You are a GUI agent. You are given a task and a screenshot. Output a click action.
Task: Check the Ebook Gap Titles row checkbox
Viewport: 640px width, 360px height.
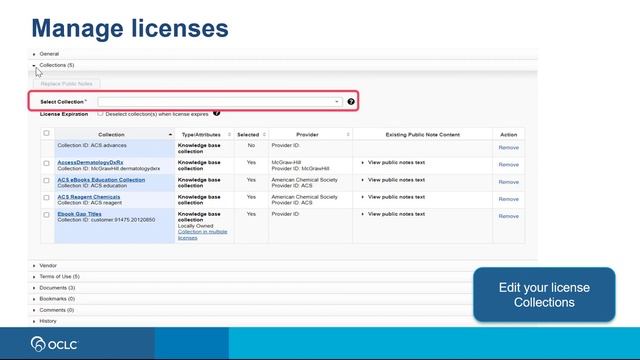[x=46, y=215]
